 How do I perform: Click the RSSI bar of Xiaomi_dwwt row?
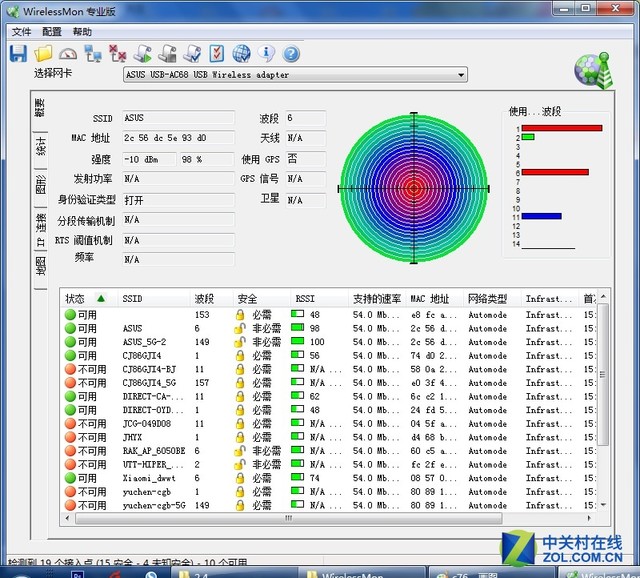pyautogui.click(x=298, y=477)
